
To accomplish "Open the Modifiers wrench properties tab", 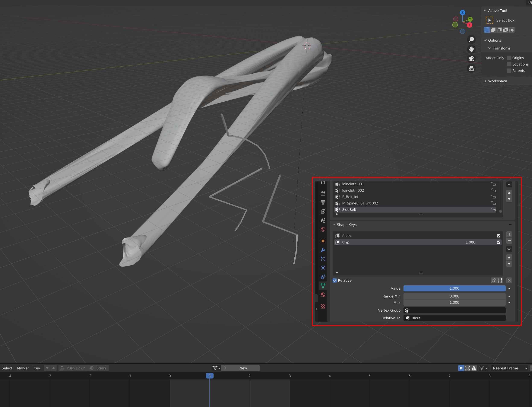I will click(323, 250).
